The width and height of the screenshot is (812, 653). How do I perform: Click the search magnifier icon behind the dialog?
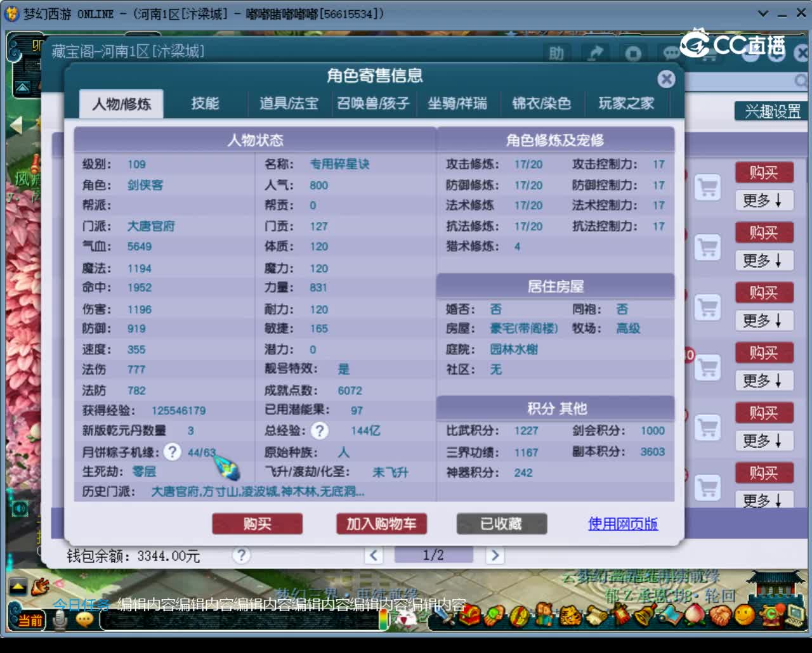point(801,81)
